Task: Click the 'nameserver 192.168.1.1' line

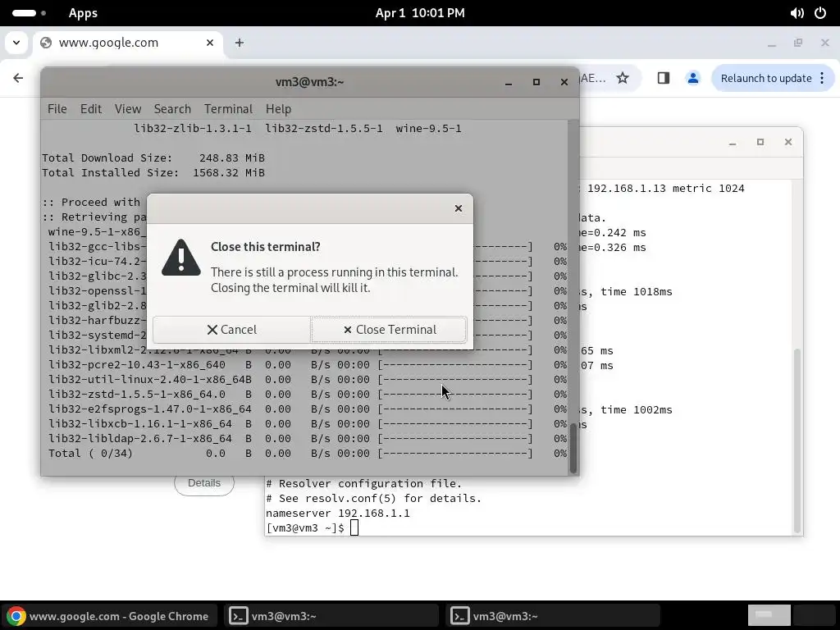Action: [x=337, y=514]
